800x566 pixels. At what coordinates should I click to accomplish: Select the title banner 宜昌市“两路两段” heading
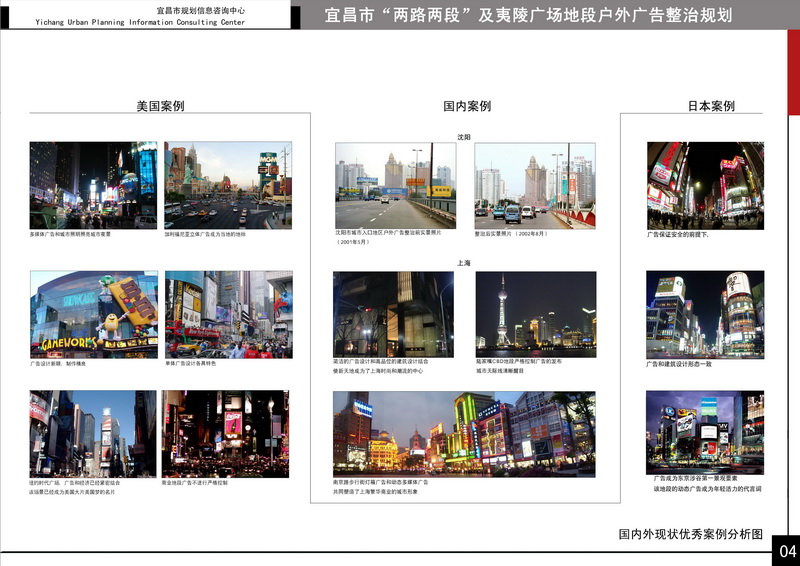[529, 16]
